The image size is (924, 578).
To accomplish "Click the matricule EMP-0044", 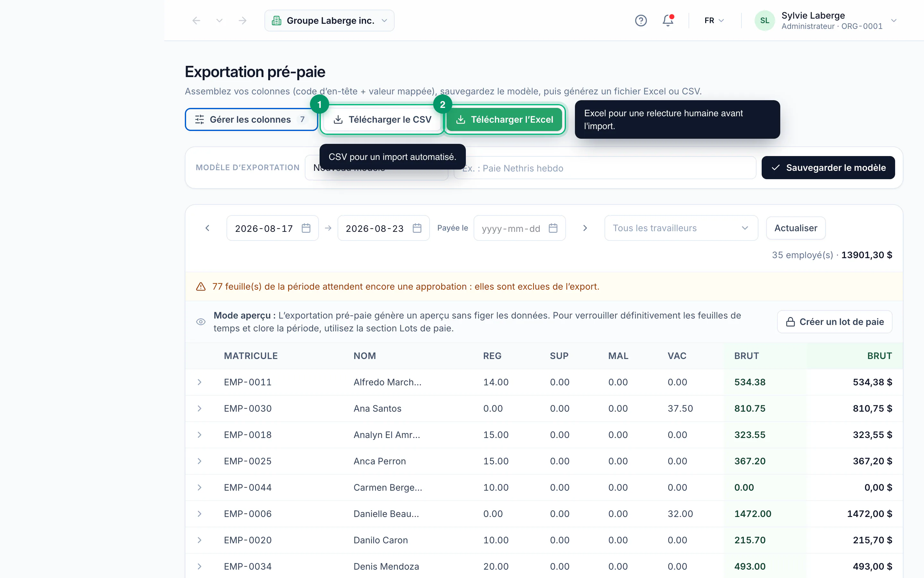I will (x=248, y=488).
